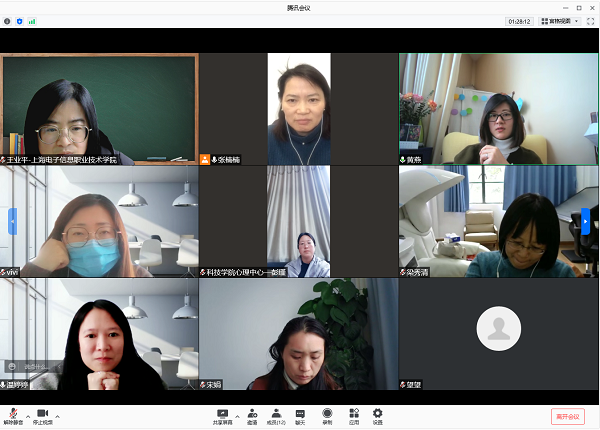Click the meeting info icon top-left

point(8,20)
